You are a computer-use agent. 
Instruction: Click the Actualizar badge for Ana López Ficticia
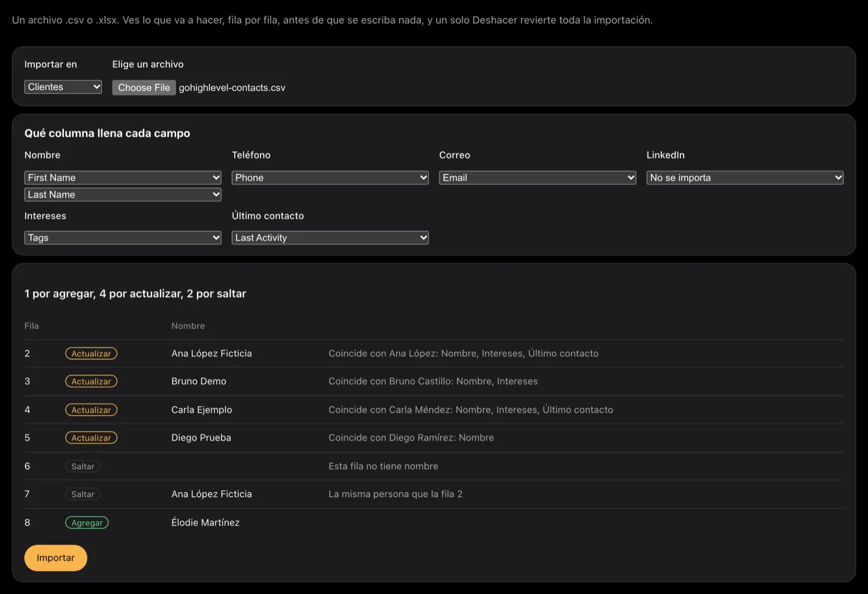pos(91,354)
